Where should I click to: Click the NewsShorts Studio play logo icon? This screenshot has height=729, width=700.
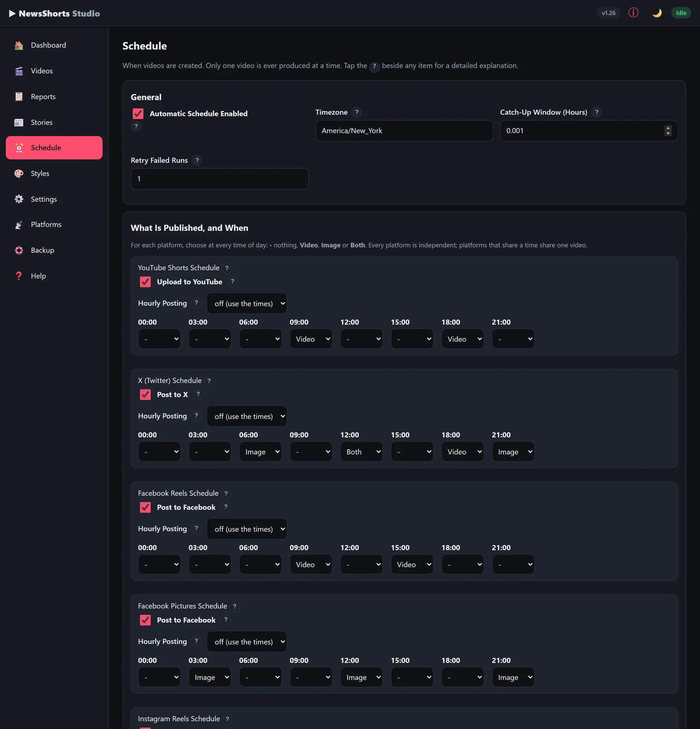(x=12, y=14)
